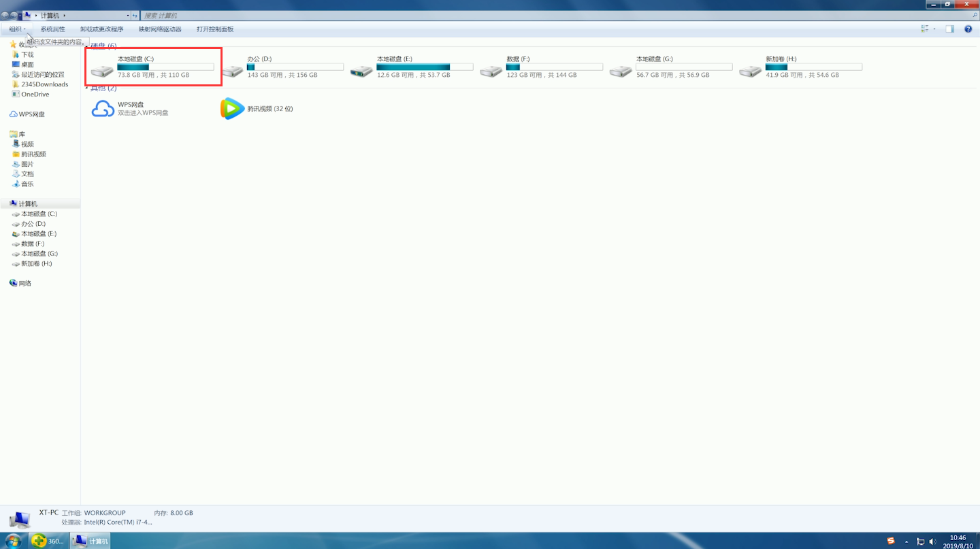This screenshot has width=980, height=549.
Task: Open the 360 taskbar button
Action: click(x=48, y=541)
